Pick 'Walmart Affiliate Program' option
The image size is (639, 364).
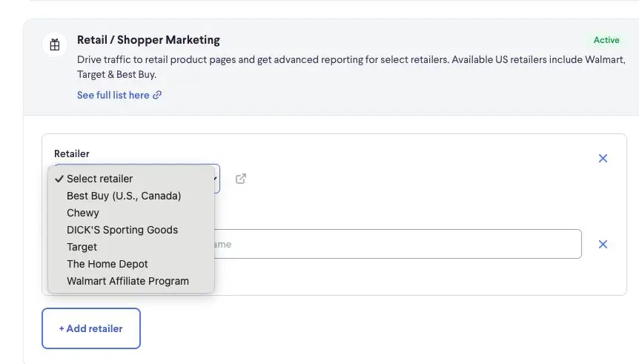[x=130, y=281]
